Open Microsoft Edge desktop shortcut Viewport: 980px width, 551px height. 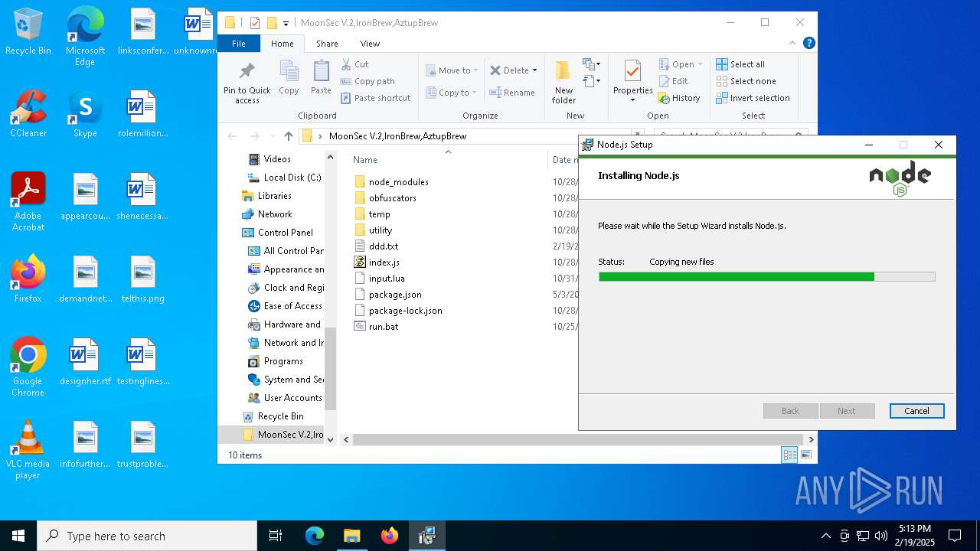click(85, 36)
